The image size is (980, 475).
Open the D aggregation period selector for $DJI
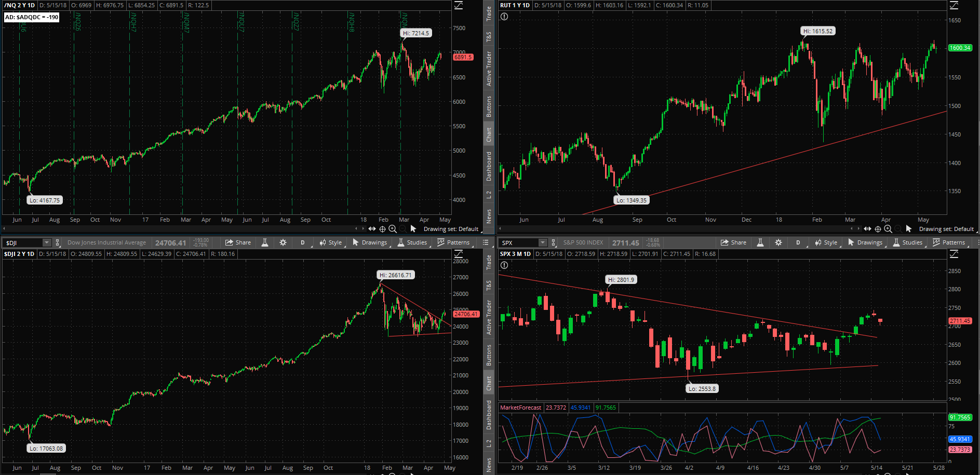(x=303, y=242)
